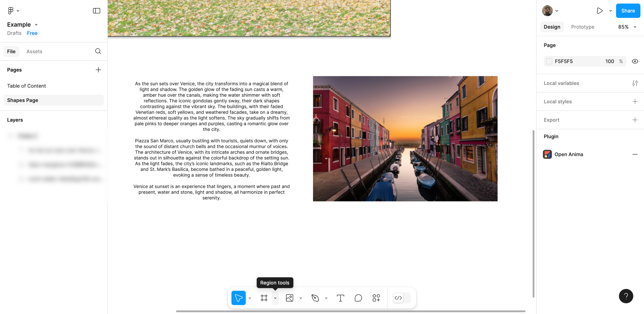Open the Table of Content page
644x314 pixels.
point(26,86)
